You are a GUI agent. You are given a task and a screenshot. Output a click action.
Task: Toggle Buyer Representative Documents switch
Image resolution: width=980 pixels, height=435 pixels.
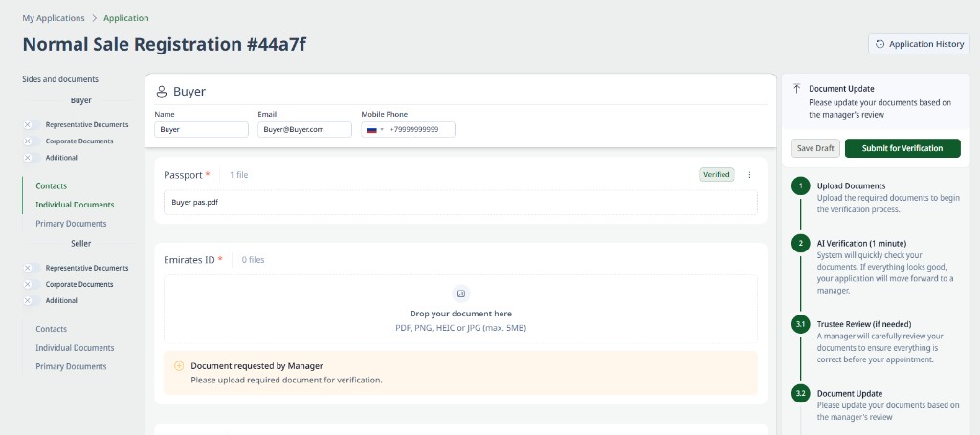(32, 125)
